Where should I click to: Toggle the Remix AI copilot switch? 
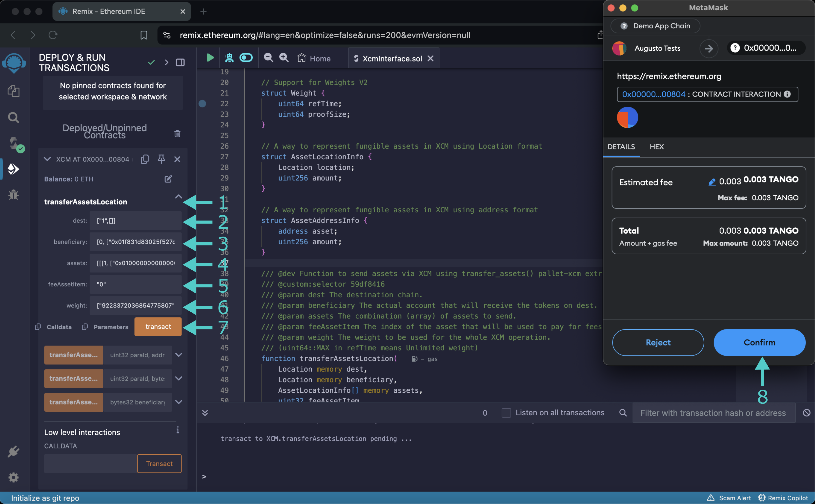246,58
